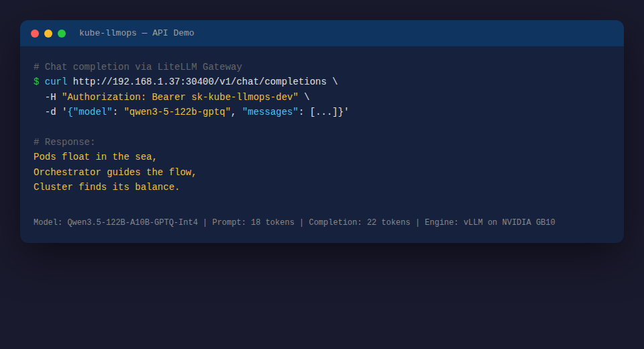This screenshot has height=349, width=644.
Task: Click the "messages" JSON key
Action: (x=270, y=112)
